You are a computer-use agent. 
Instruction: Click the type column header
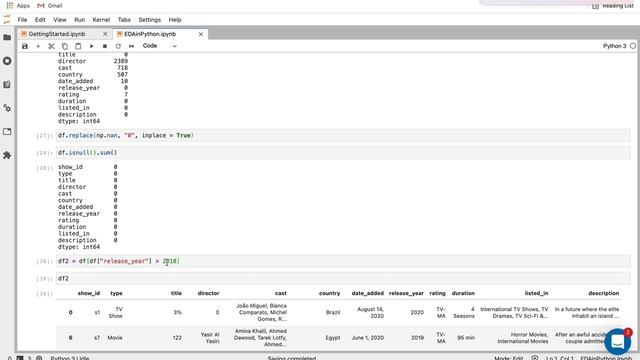point(116,293)
